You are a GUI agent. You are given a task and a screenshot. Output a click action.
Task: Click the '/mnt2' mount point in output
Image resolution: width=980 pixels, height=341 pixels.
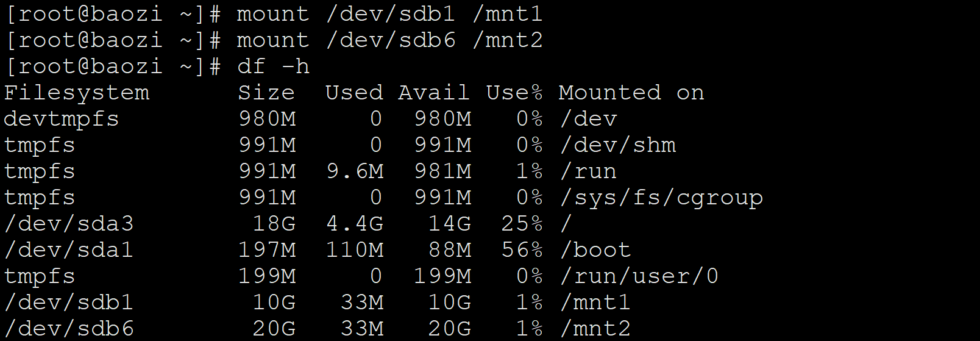(x=595, y=329)
